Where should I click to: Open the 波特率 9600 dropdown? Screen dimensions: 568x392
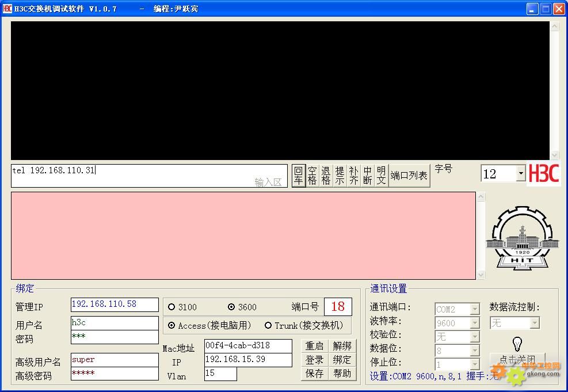[475, 323]
